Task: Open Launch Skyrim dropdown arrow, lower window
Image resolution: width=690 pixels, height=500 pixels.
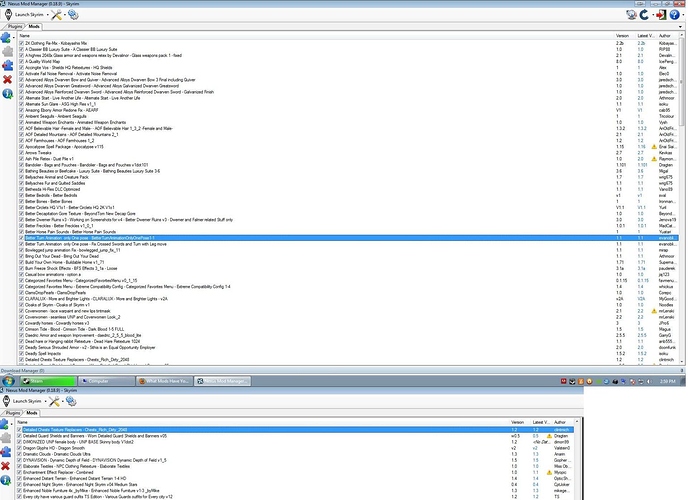Action: tap(45, 401)
